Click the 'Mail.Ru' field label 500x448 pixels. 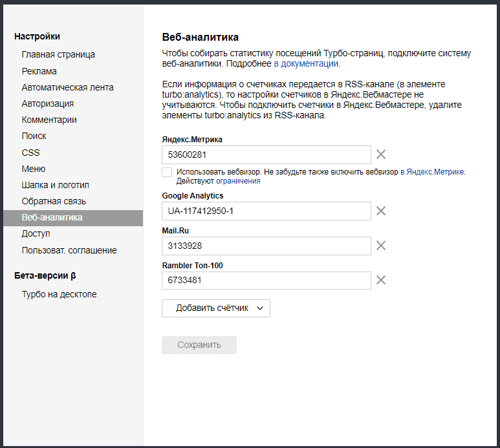point(175,231)
